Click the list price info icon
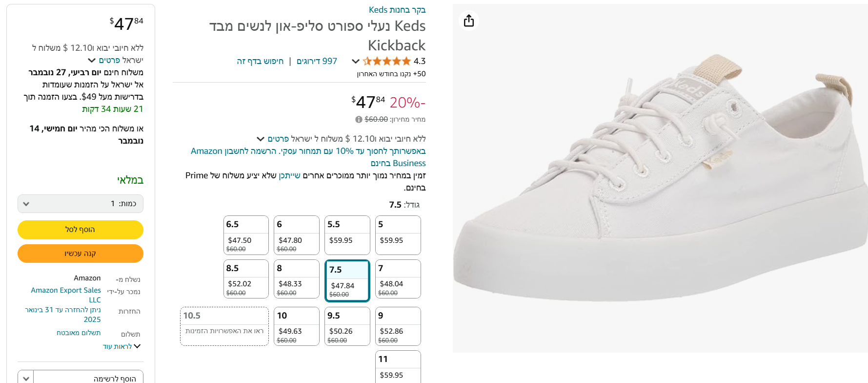 point(359,119)
